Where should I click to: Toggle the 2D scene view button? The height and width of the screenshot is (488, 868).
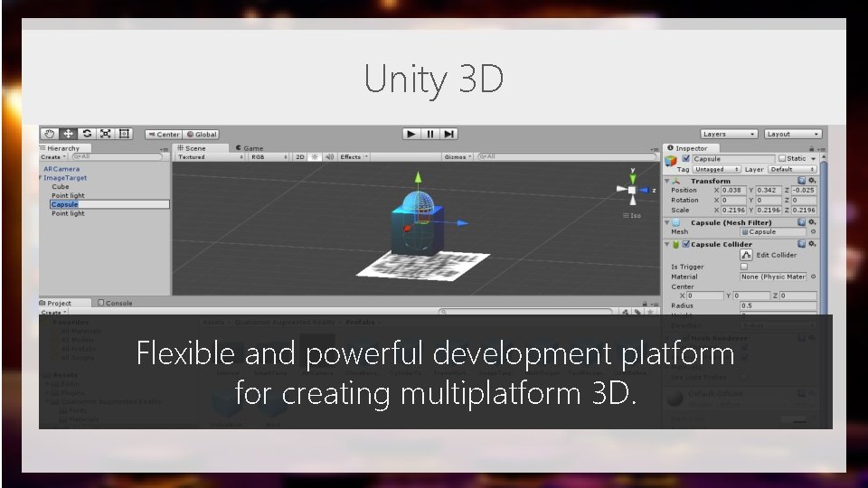pyautogui.click(x=300, y=157)
